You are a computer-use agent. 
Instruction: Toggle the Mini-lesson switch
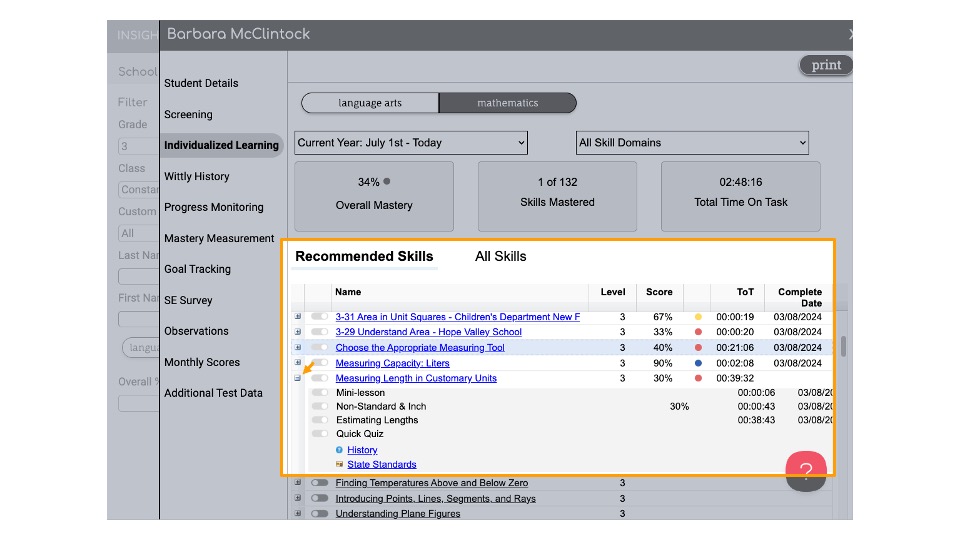(x=319, y=393)
